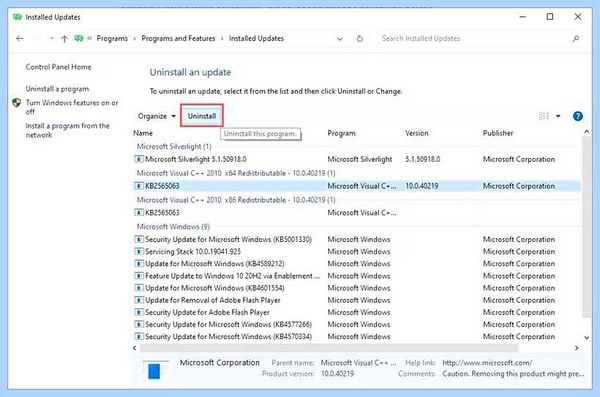
Task: Open the recent locations dropdown arrow
Action: coord(52,38)
